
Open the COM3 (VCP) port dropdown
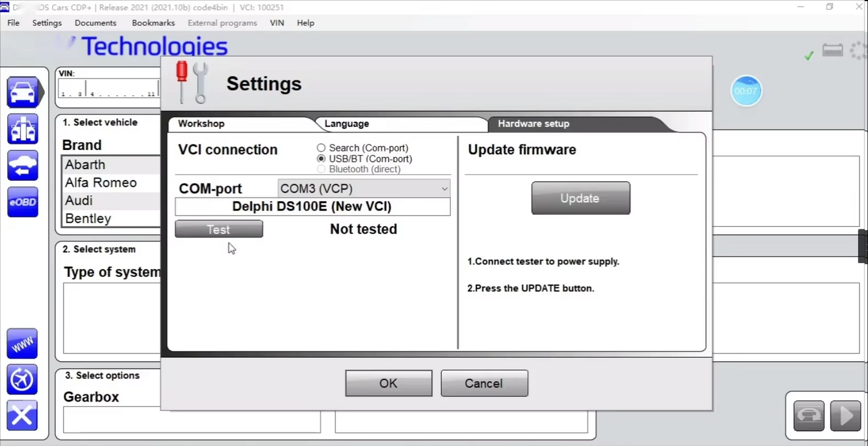click(364, 188)
